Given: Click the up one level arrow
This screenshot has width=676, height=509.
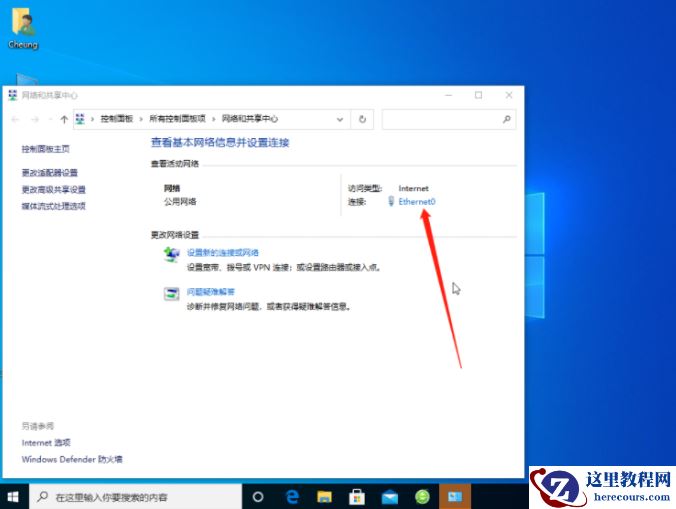Looking at the screenshot, I should 64,119.
